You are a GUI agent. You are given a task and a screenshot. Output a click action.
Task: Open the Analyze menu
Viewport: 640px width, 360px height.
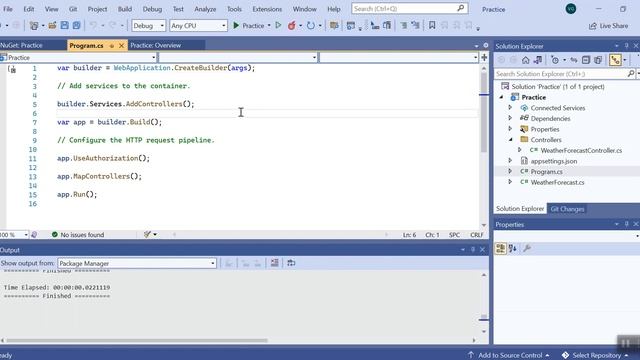click(x=205, y=9)
